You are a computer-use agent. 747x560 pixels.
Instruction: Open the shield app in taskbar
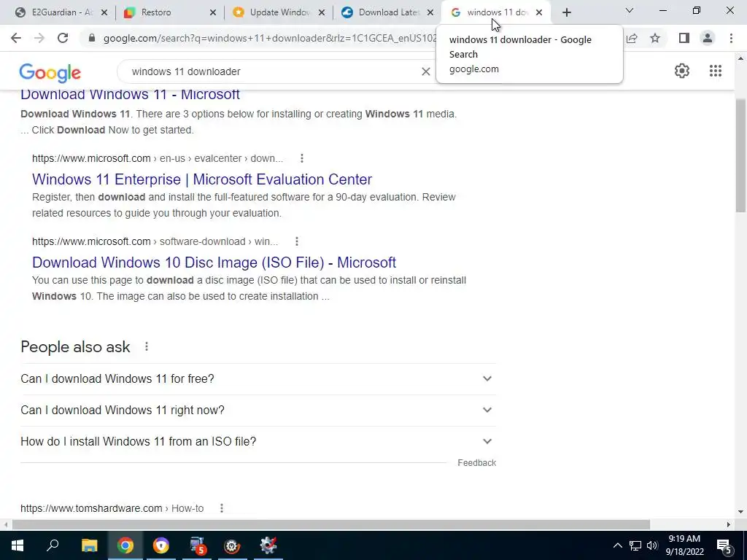(161, 545)
